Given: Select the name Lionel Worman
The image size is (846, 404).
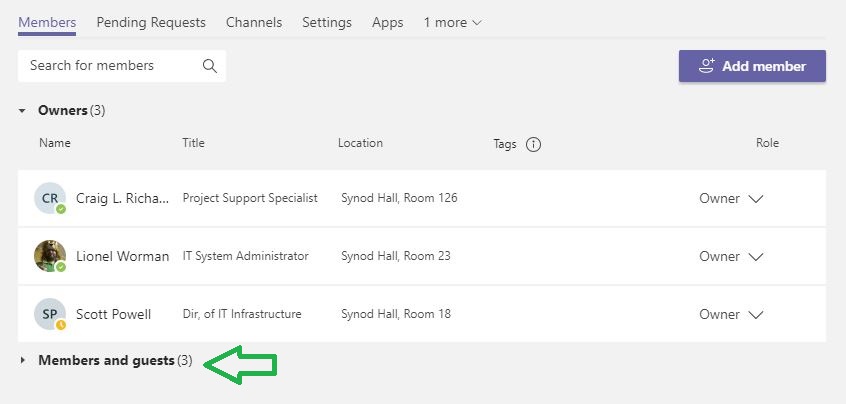Looking at the screenshot, I should pyautogui.click(x=122, y=256).
